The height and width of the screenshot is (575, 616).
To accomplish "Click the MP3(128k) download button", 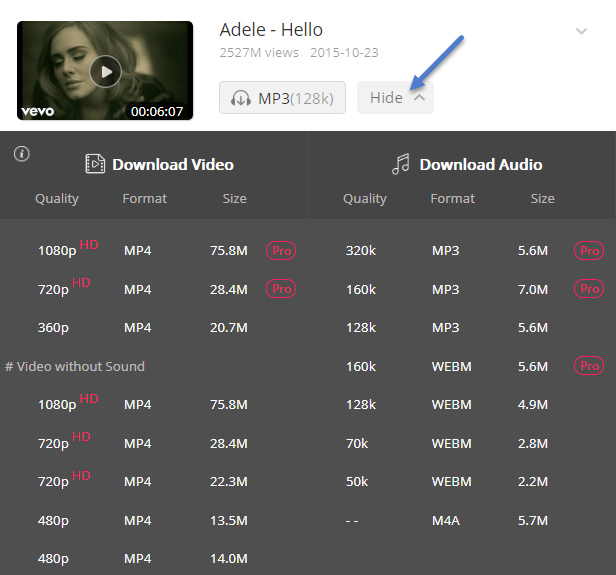I will pos(282,98).
